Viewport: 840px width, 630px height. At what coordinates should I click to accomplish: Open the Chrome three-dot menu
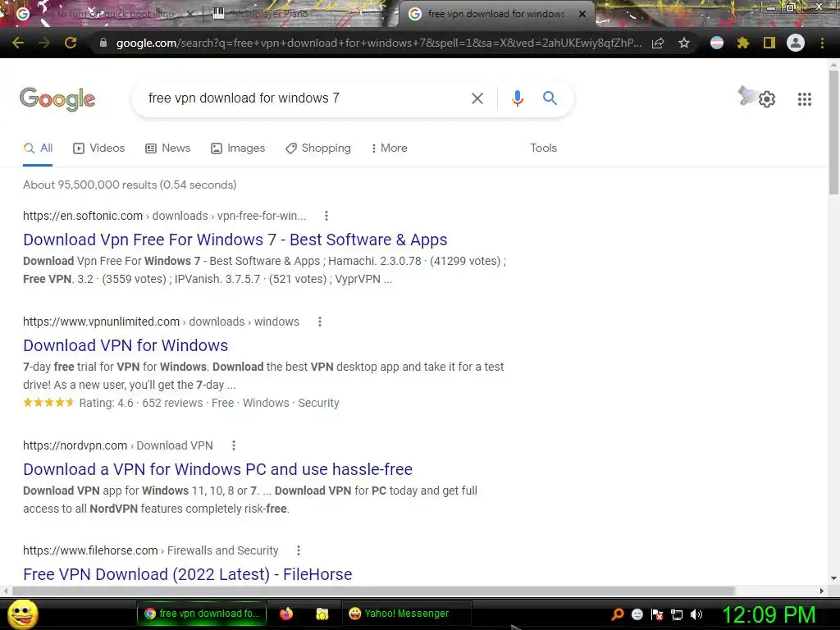(x=822, y=43)
